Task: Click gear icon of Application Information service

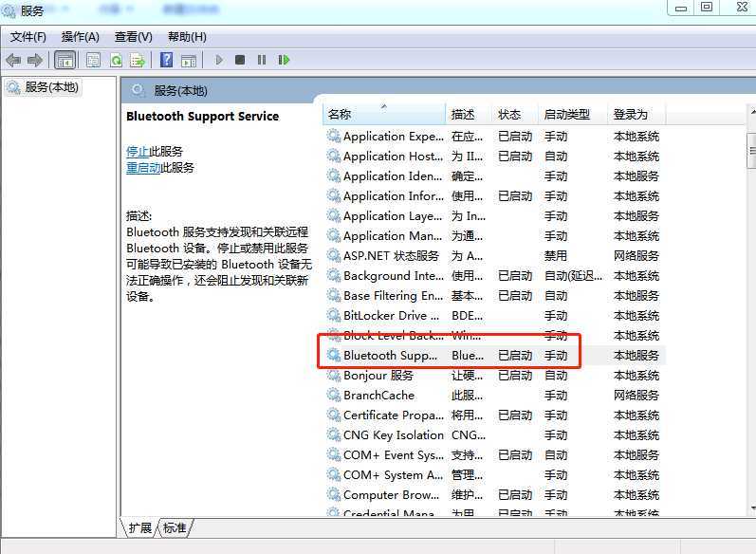Action: [x=334, y=195]
